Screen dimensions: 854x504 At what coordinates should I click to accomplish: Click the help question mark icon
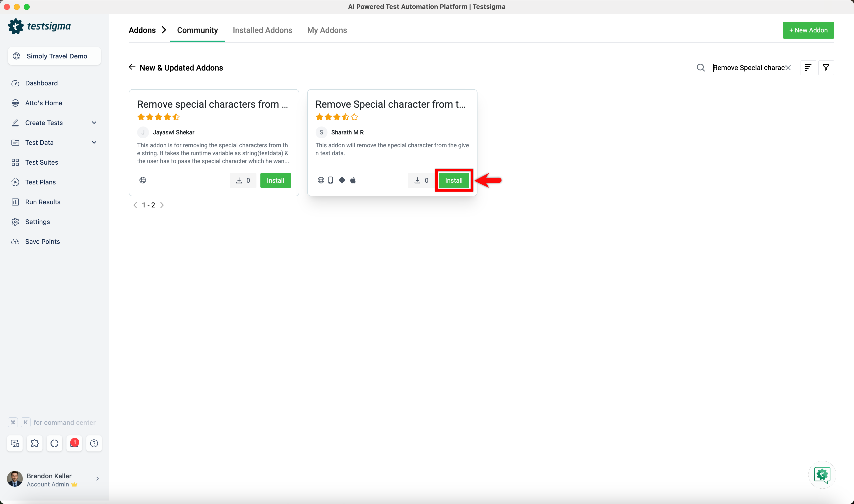pos(94,443)
